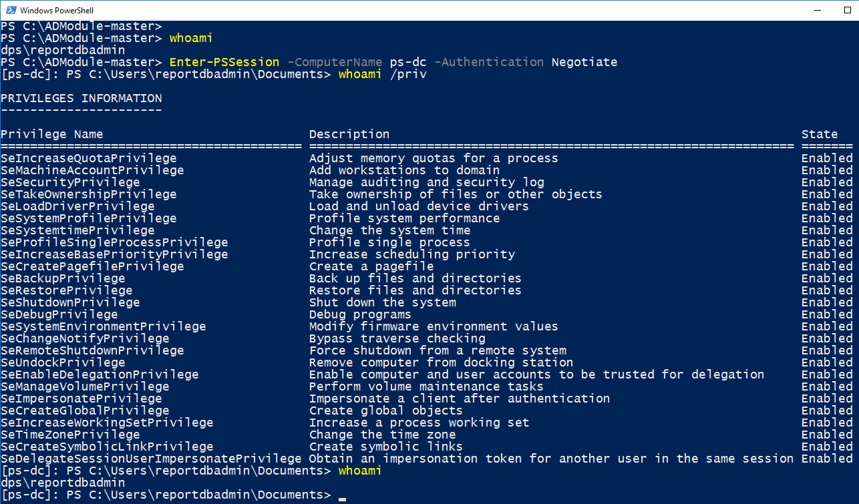Select the yellow whoami command text
The image size is (859, 504).
(190, 37)
